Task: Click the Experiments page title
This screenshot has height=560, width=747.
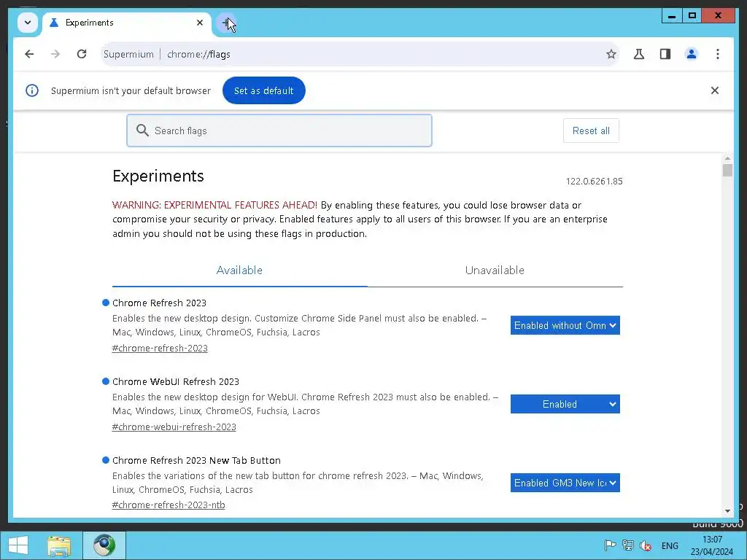Action: pyautogui.click(x=158, y=176)
